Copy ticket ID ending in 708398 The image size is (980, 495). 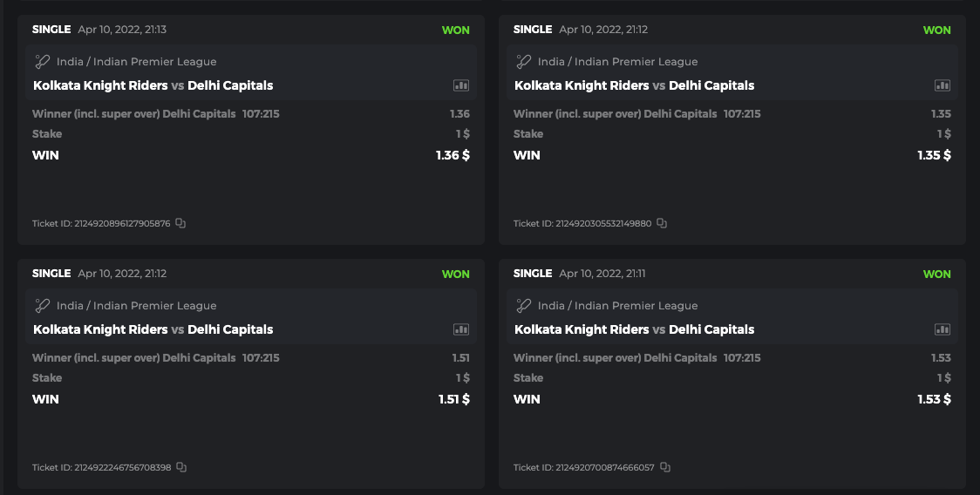tap(181, 467)
